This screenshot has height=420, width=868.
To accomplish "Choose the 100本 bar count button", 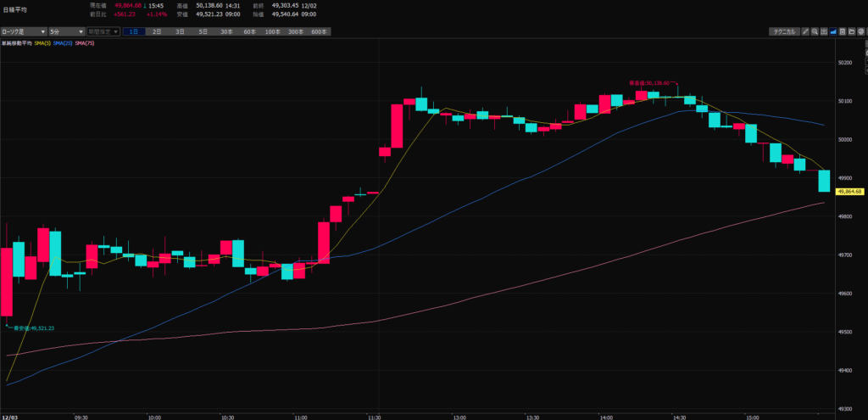I will 272,31.
